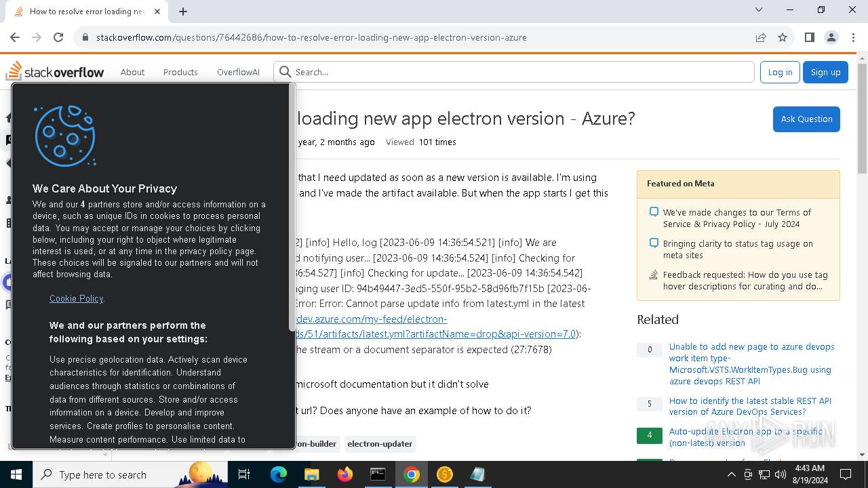
Task: Open the notepad-like app on taskbar
Action: click(477, 474)
